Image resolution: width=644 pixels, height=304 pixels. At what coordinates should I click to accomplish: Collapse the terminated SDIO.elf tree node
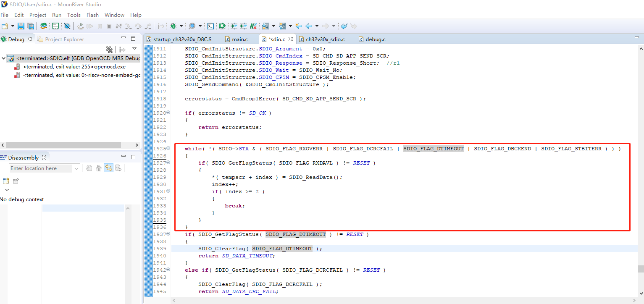(x=3, y=58)
